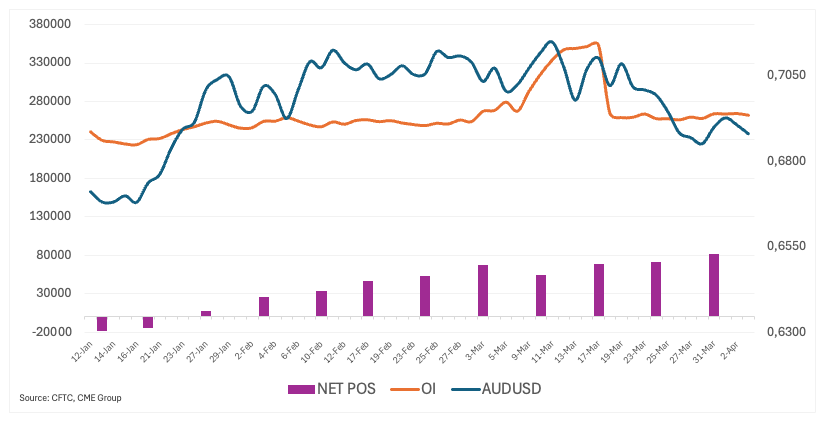Click the orange OI legend line marker
The height and width of the screenshot is (423, 828).
pos(398,389)
